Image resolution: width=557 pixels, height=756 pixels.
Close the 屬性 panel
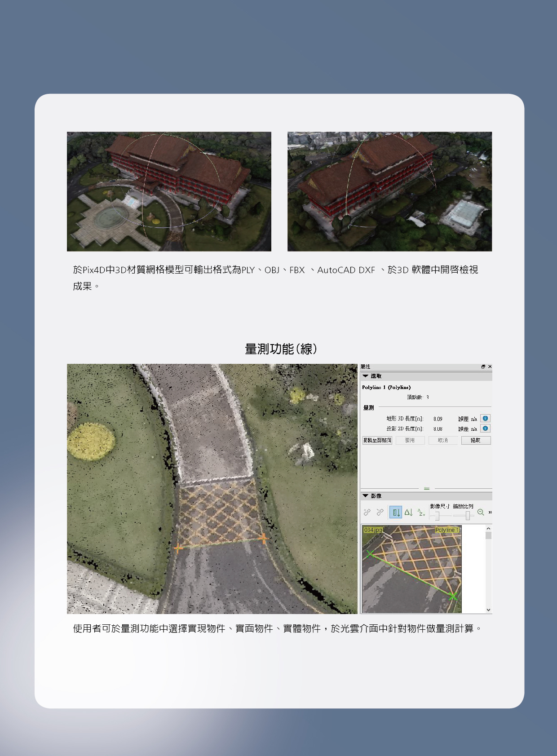click(490, 367)
